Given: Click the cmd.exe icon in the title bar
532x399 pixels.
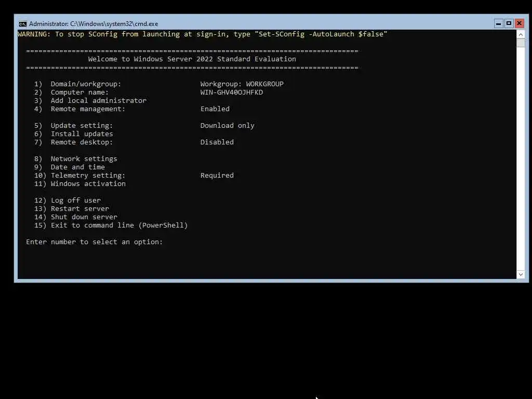Looking at the screenshot, I should 23,24.
